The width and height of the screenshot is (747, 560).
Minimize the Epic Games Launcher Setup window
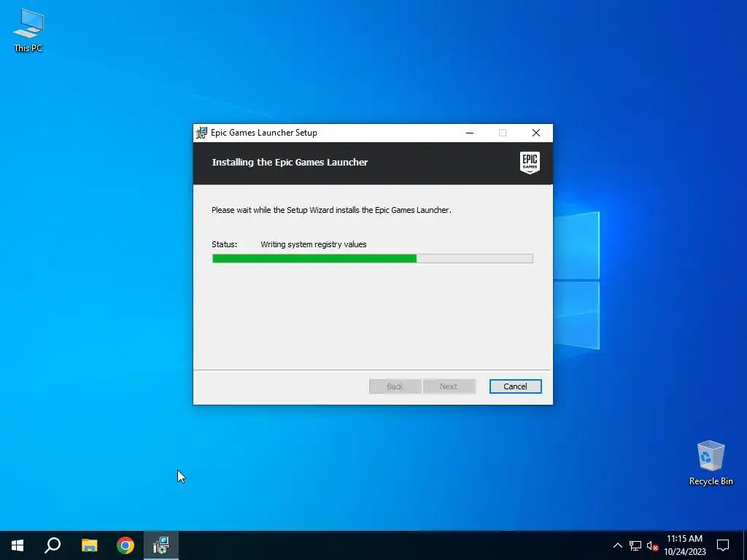point(470,133)
